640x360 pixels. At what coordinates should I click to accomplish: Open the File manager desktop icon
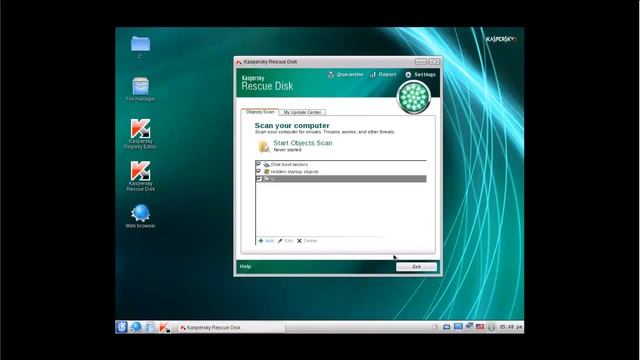(x=140, y=89)
